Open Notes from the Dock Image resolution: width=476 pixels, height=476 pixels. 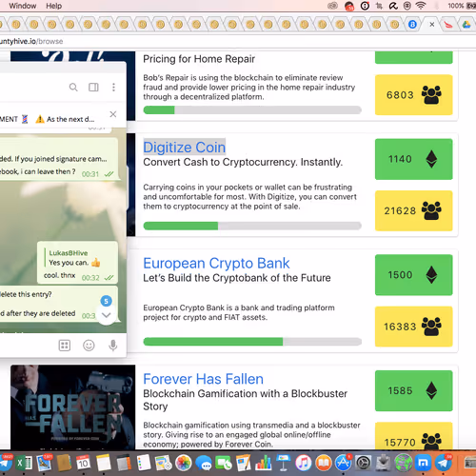pos(104,464)
